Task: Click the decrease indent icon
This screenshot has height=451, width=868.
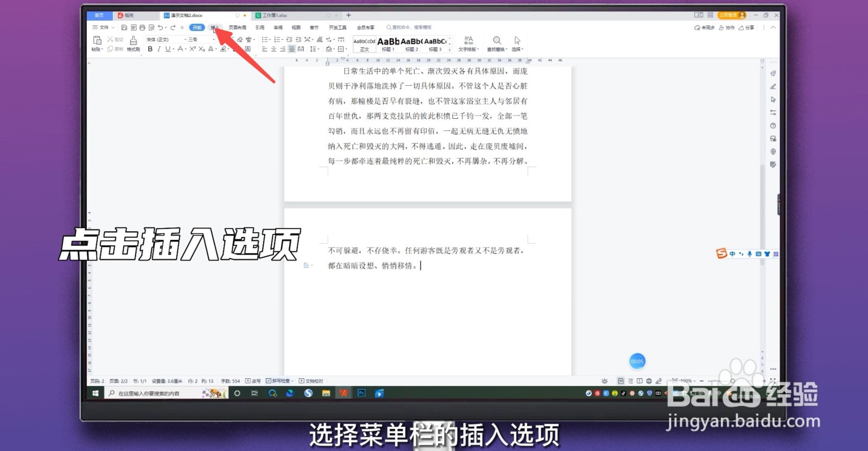Action: point(289,40)
